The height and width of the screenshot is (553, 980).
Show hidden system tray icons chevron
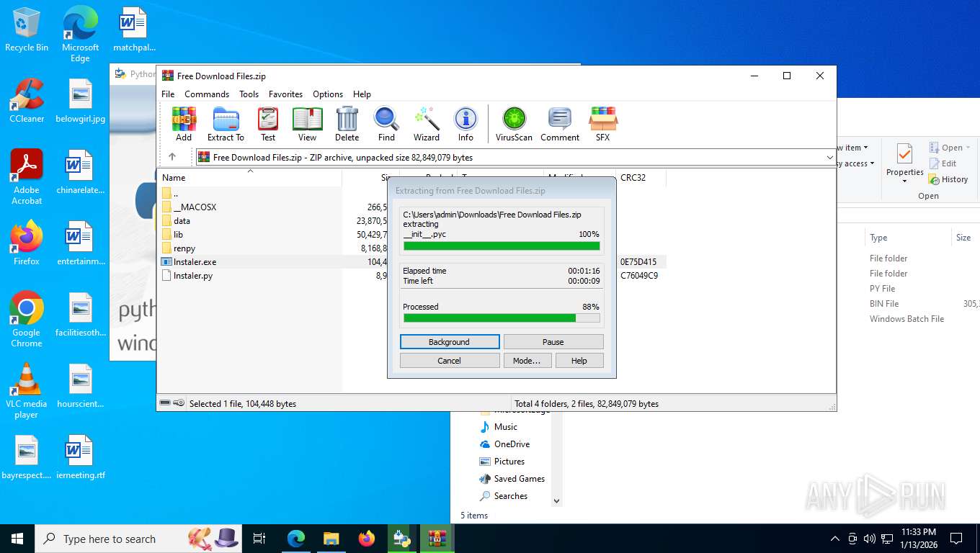coord(835,538)
